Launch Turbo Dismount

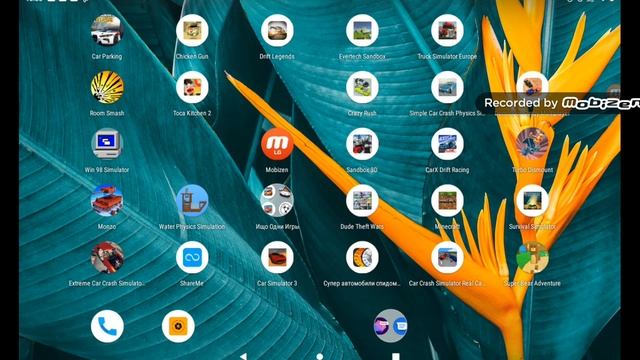tap(532, 144)
